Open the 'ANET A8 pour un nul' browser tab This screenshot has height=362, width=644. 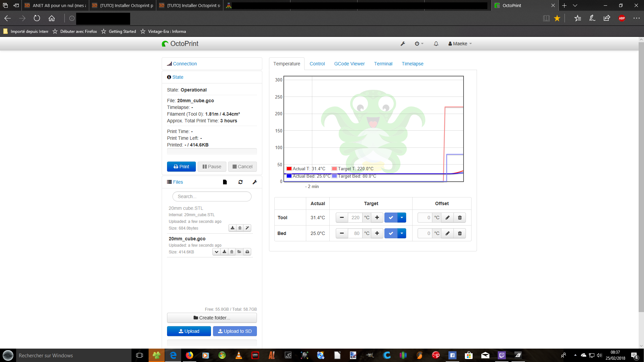(x=56, y=5)
